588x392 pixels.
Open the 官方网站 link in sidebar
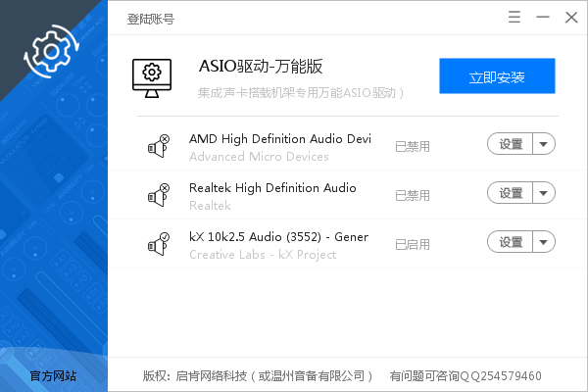pos(53,375)
